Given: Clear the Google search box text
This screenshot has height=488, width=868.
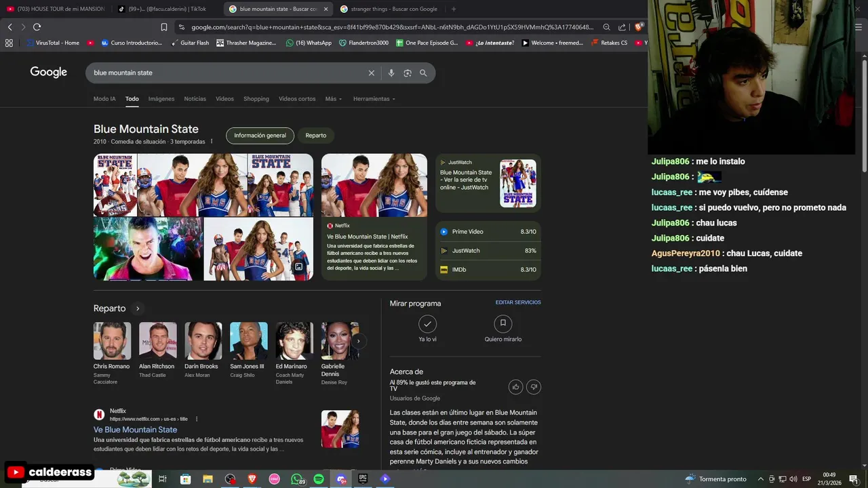Looking at the screenshot, I should pos(371,73).
